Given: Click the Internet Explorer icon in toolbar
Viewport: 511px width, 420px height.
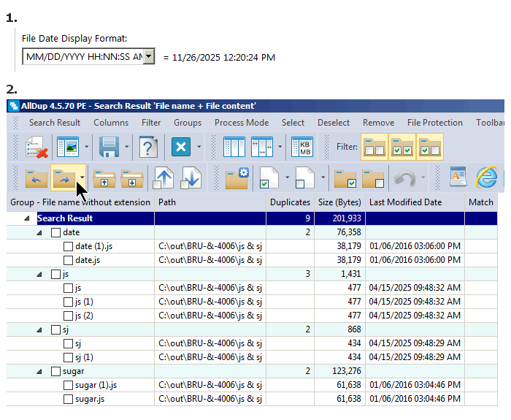Looking at the screenshot, I should pos(486,177).
